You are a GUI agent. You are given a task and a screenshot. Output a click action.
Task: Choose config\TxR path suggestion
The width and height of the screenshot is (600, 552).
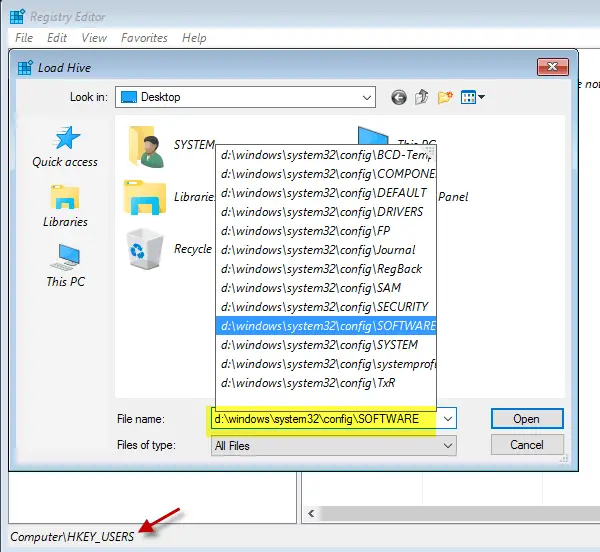click(x=326, y=383)
